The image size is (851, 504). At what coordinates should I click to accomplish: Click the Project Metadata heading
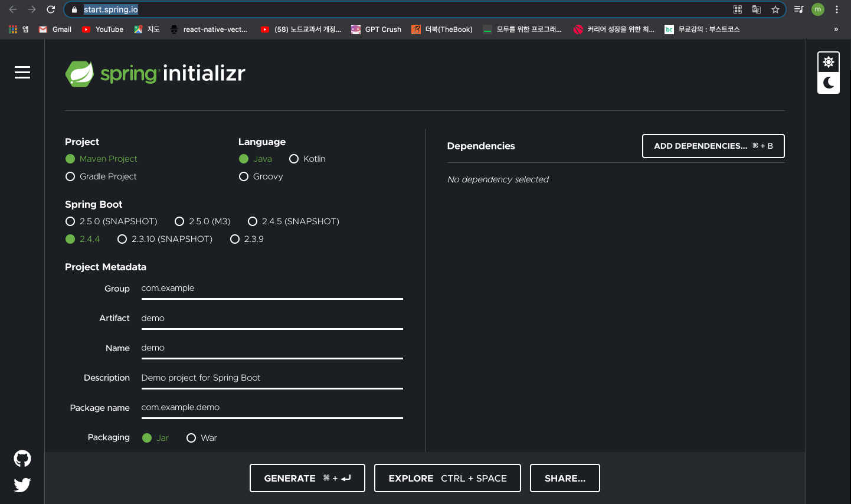pos(106,267)
